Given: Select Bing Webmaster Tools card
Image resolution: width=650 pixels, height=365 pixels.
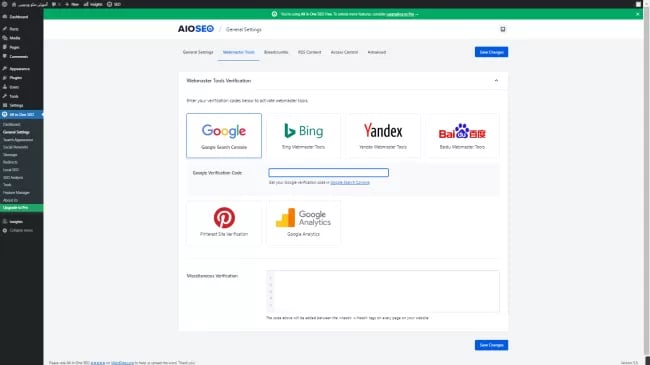Looking at the screenshot, I should pos(303,136).
